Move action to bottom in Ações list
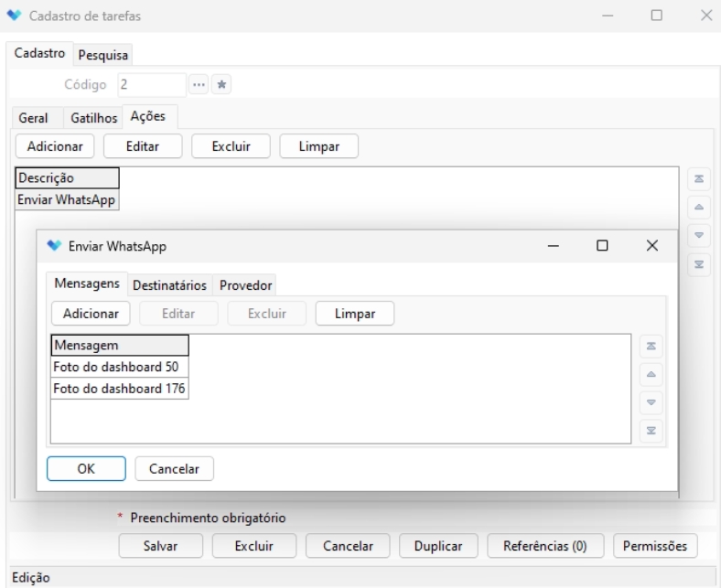Image resolution: width=721 pixels, height=588 pixels. coord(698,263)
